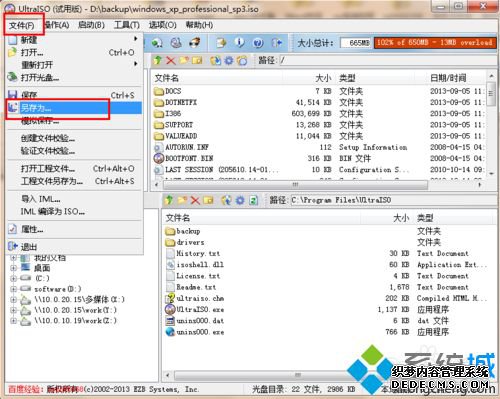Image resolution: width=500 pixels, height=399 pixels.
Task: Expand the 桌面 tree node
Action: [13, 267]
